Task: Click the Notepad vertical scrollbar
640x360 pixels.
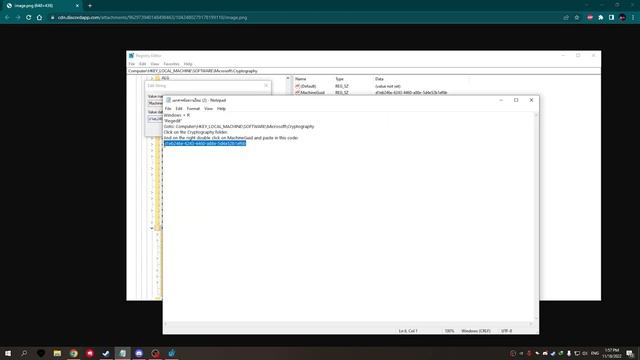Action: point(536,217)
